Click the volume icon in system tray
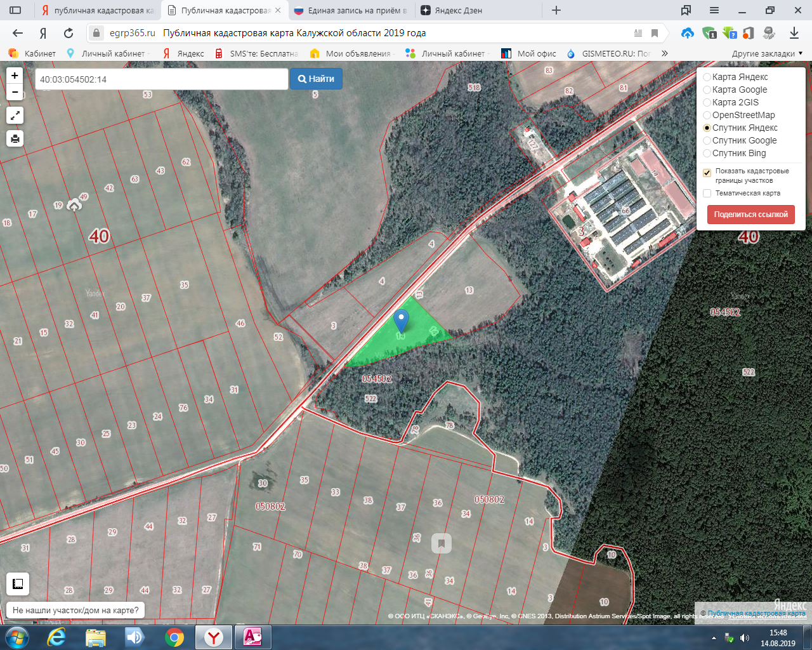This screenshot has height=650, width=812. click(745, 637)
